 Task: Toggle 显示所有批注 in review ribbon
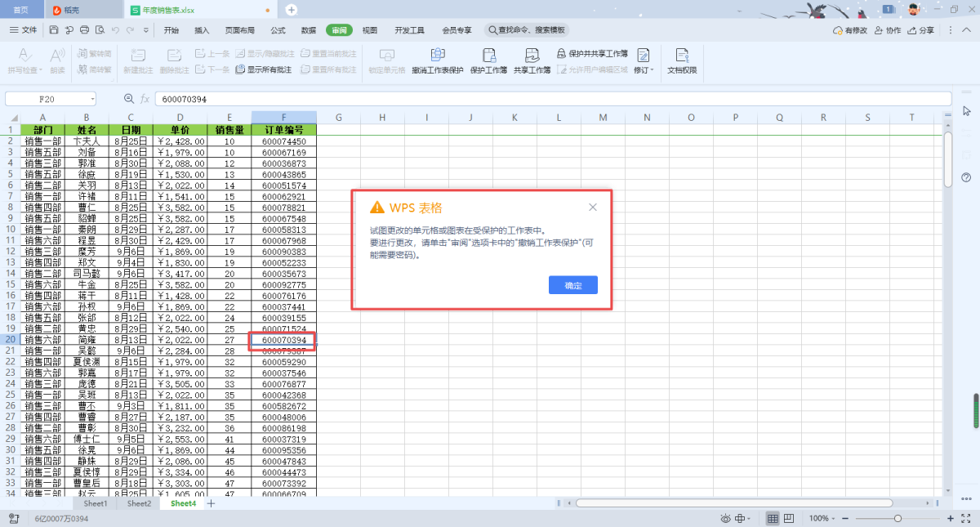tap(264, 70)
